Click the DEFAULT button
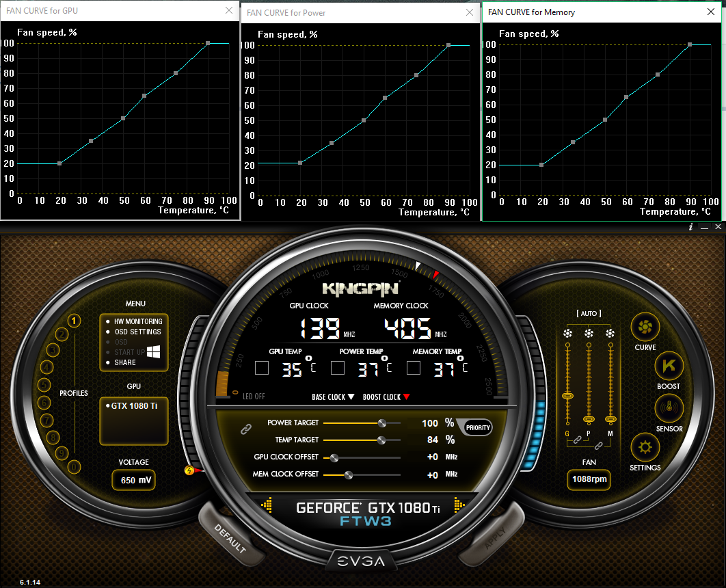The height and width of the screenshot is (588, 726). click(x=230, y=539)
